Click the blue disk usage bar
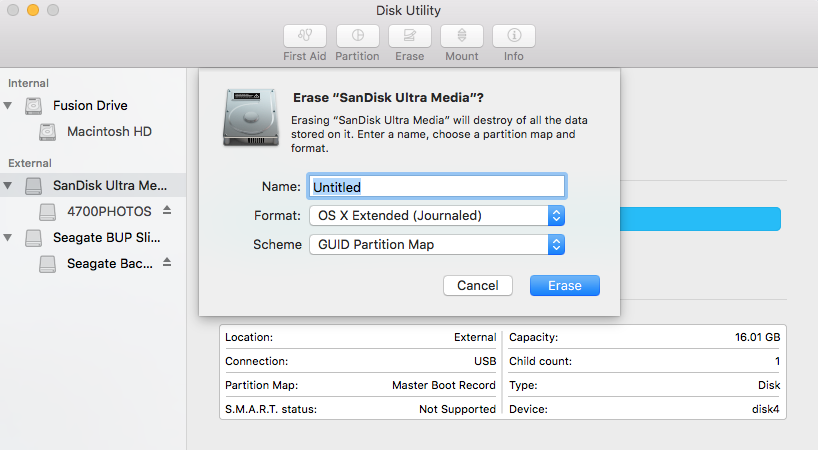Viewport: 818px width, 450px height. pyautogui.click(x=700, y=219)
